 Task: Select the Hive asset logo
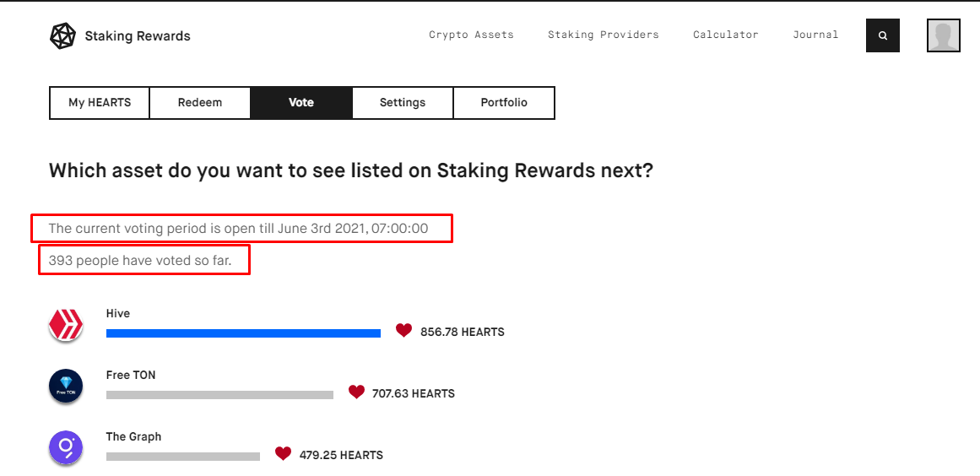pos(66,325)
